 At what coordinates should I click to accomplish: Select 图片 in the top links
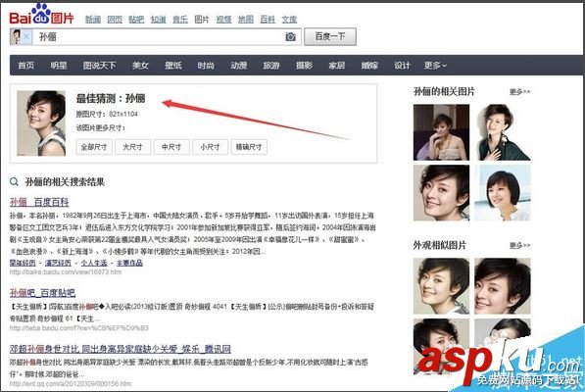[x=202, y=19]
